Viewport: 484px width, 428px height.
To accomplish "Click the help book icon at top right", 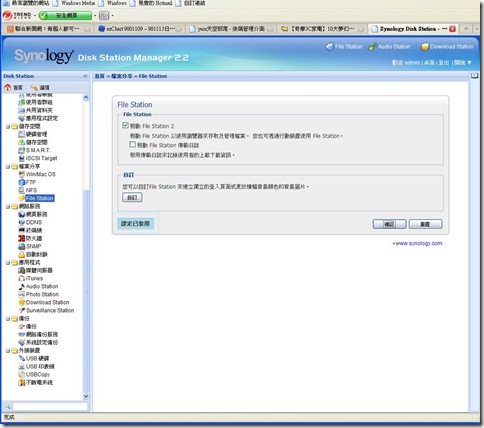I will pyautogui.click(x=474, y=76).
